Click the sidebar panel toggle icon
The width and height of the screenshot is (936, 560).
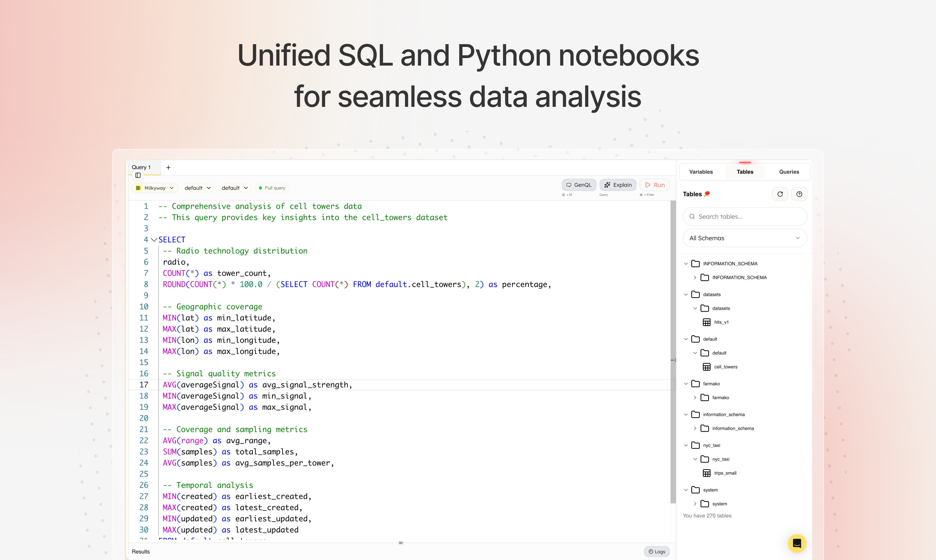(138, 175)
